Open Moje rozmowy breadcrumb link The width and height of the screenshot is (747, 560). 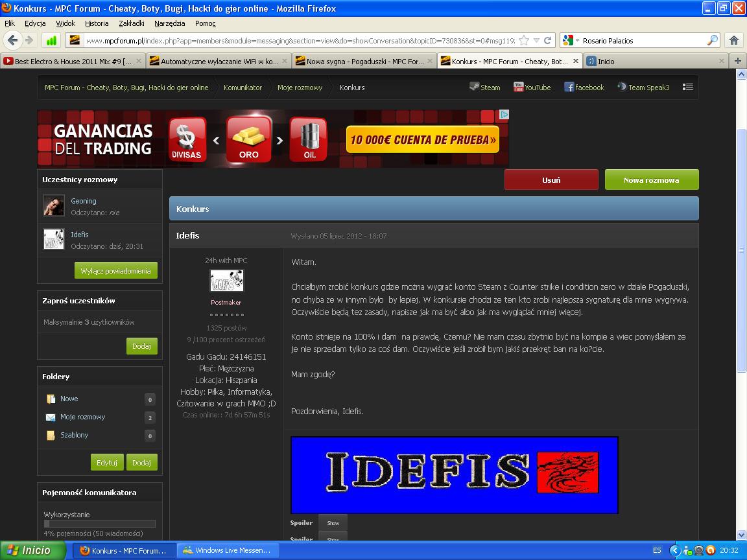(300, 87)
